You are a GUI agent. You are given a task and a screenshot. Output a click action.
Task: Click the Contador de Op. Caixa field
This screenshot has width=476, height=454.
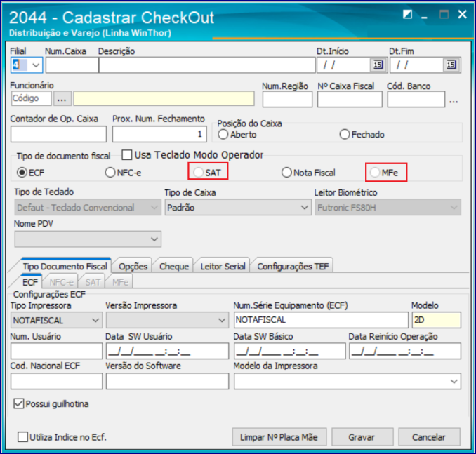(58, 134)
